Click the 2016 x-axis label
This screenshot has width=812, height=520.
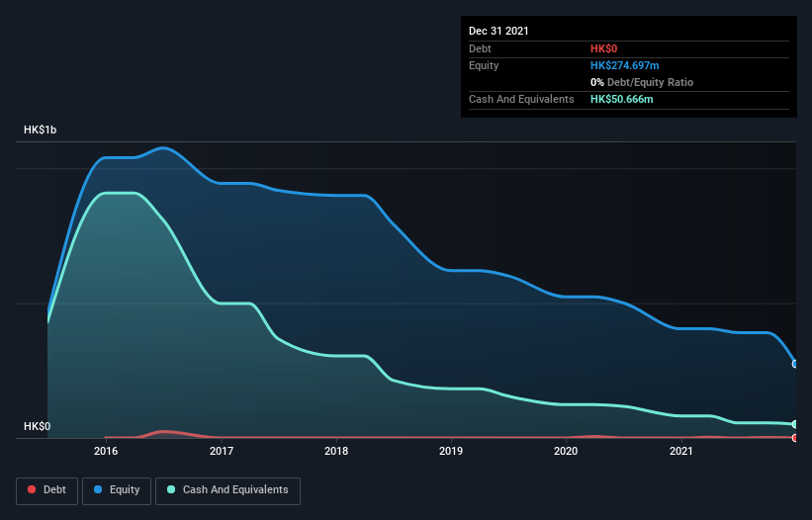click(x=106, y=451)
